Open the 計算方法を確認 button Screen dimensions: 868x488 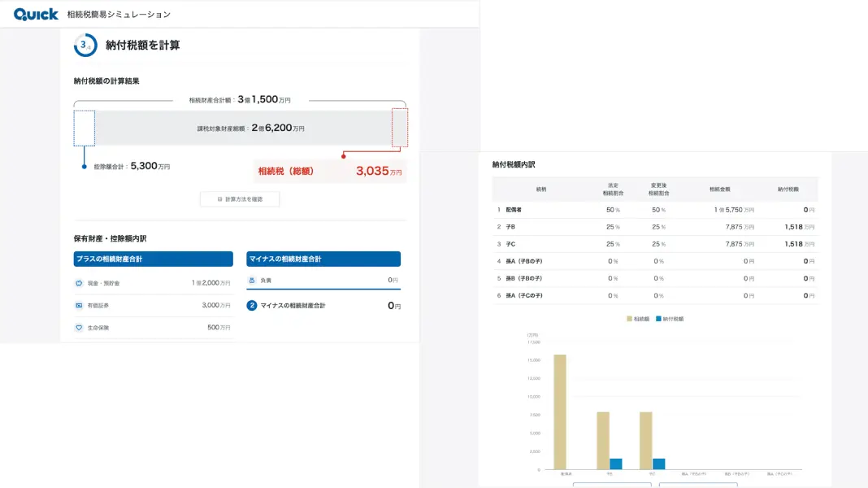tap(240, 198)
